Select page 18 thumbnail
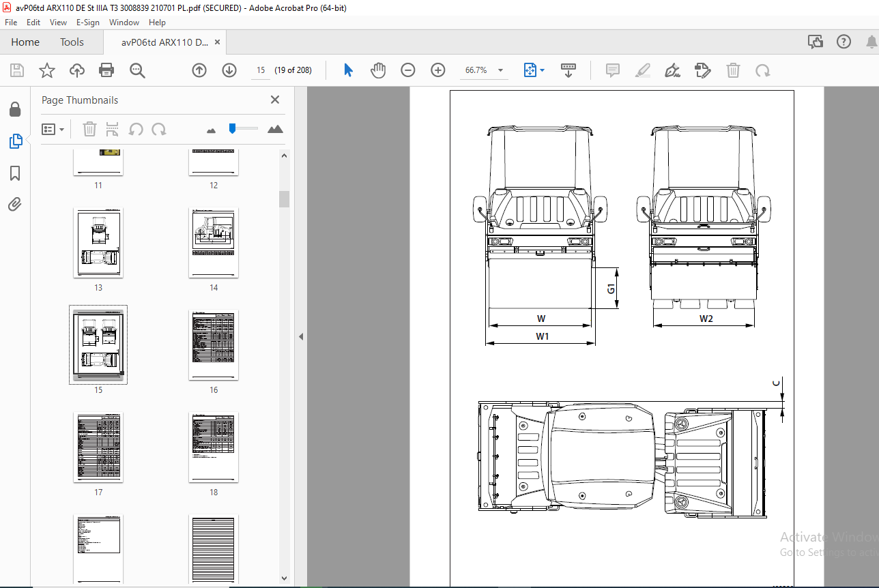The height and width of the screenshot is (588, 879). [x=214, y=447]
